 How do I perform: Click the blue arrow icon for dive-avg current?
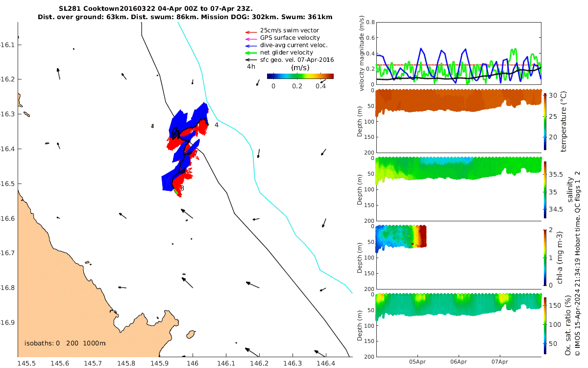click(x=251, y=46)
